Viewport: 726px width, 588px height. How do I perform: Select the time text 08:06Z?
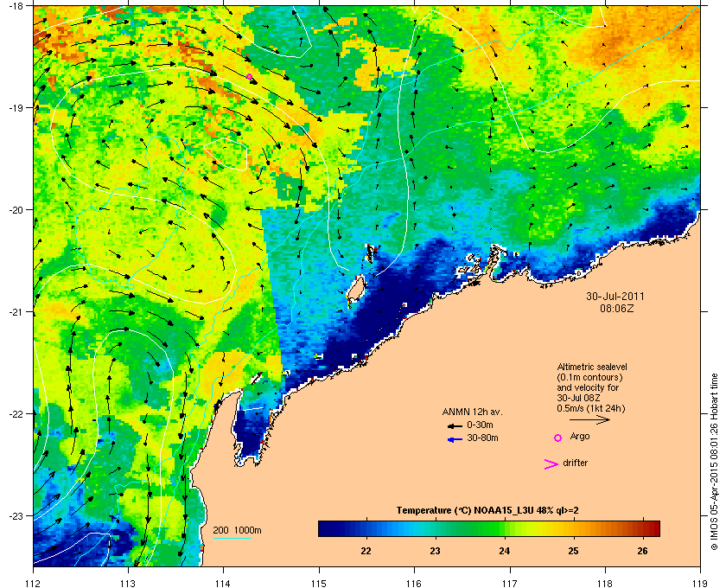coord(617,308)
